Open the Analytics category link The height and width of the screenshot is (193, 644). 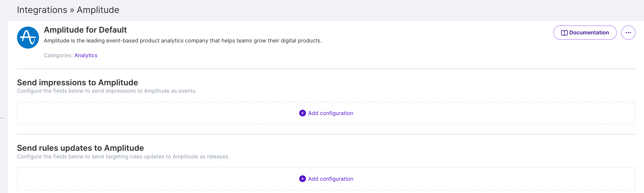tap(86, 55)
